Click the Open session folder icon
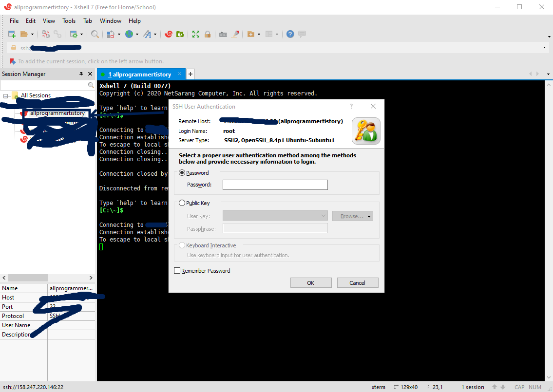The width and height of the screenshot is (553, 392). click(24, 34)
